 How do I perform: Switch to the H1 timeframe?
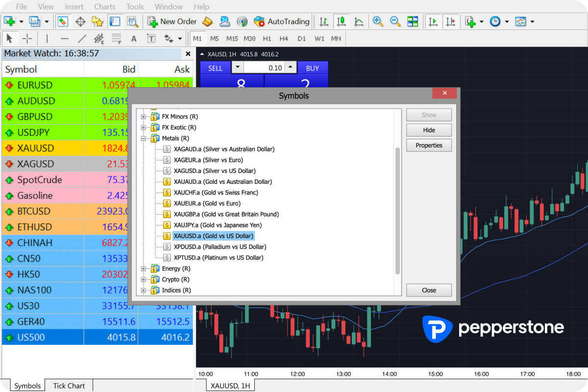tap(267, 38)
